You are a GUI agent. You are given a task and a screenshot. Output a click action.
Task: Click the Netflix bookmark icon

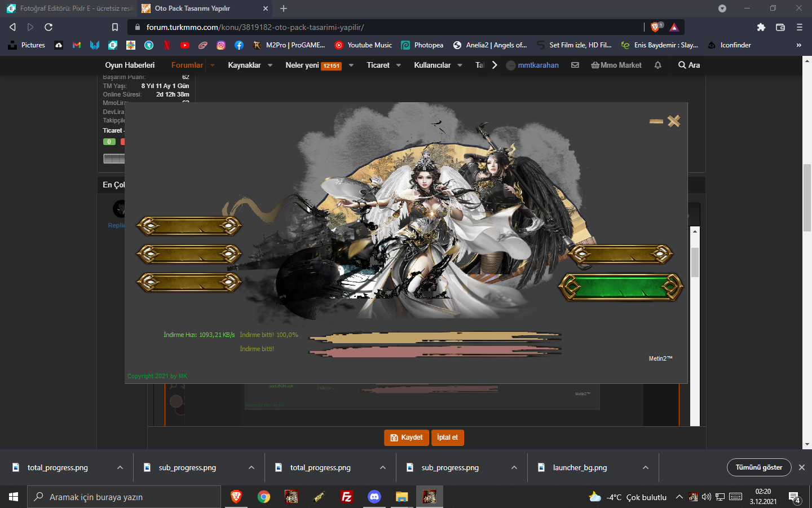[167, 45]
